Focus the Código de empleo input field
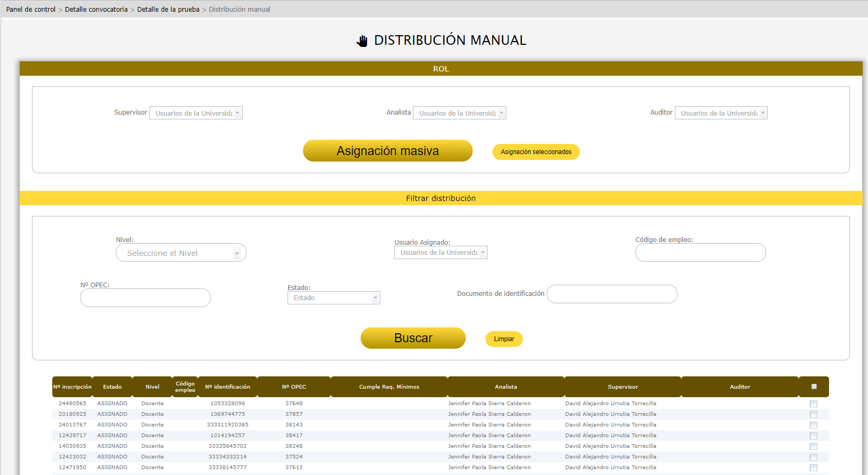This screenshot has height=475, width=868. click(x=700, y=253)
